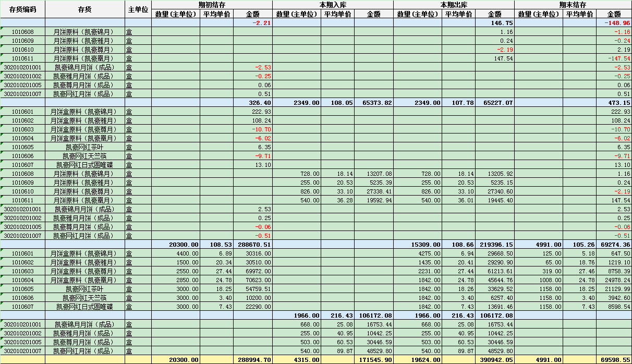Click the "54759.51" amount cell
The image size is (632, 364).
click(252, 289)
